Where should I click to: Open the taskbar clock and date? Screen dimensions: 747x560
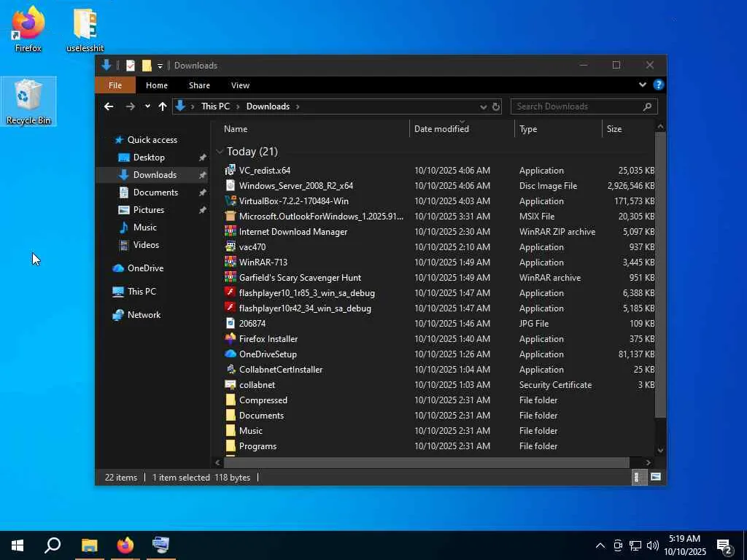(x=684, y=545)
